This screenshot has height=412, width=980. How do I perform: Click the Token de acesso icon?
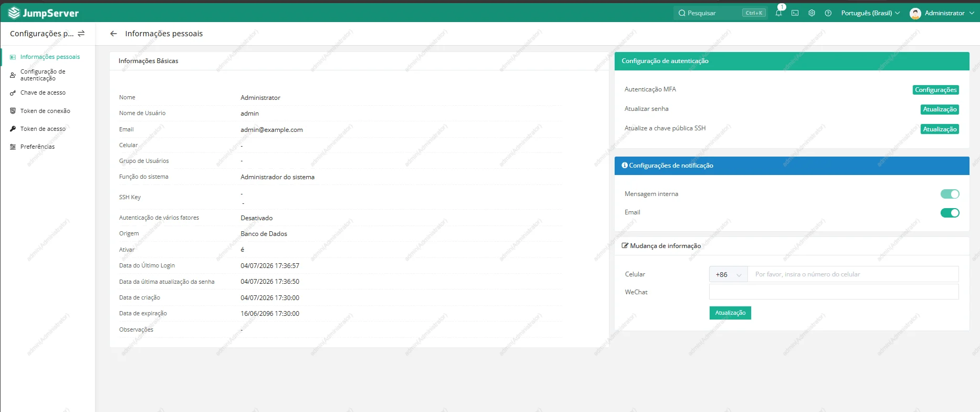click(13, 129)
